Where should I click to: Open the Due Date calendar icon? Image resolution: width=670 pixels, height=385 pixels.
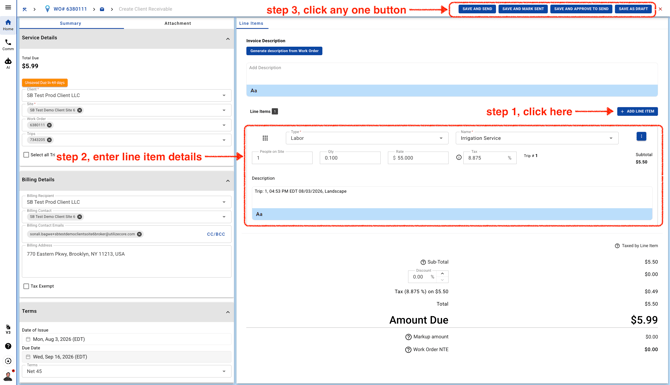pos(28,357)
